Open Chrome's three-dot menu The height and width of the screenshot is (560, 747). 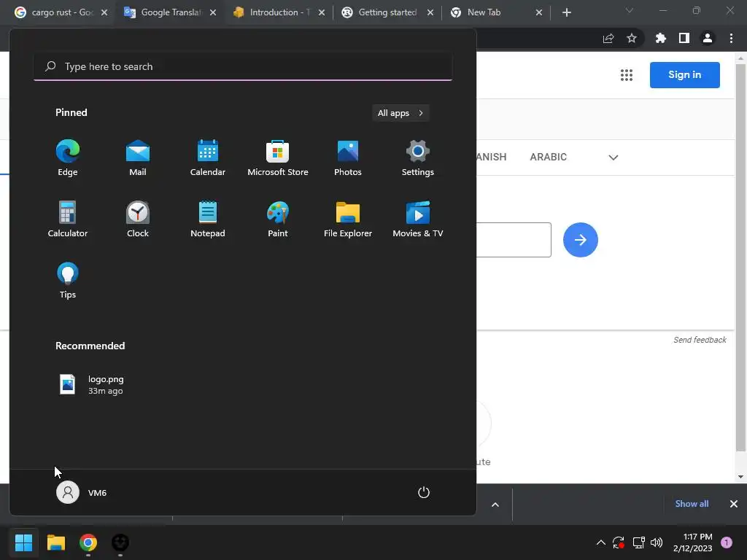[731, 39]
